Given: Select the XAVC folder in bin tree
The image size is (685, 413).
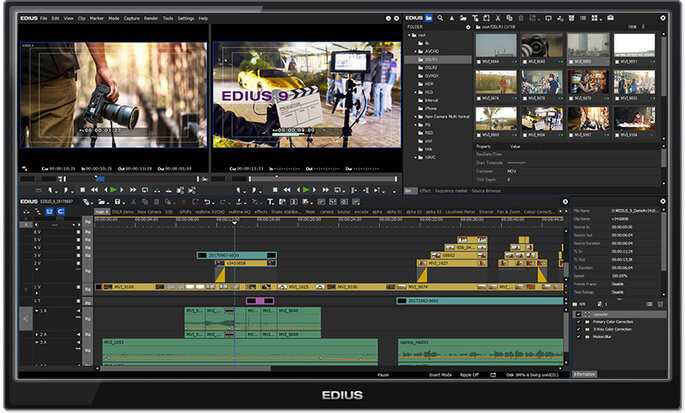Looking at the screenshot, I should [432, 157].
